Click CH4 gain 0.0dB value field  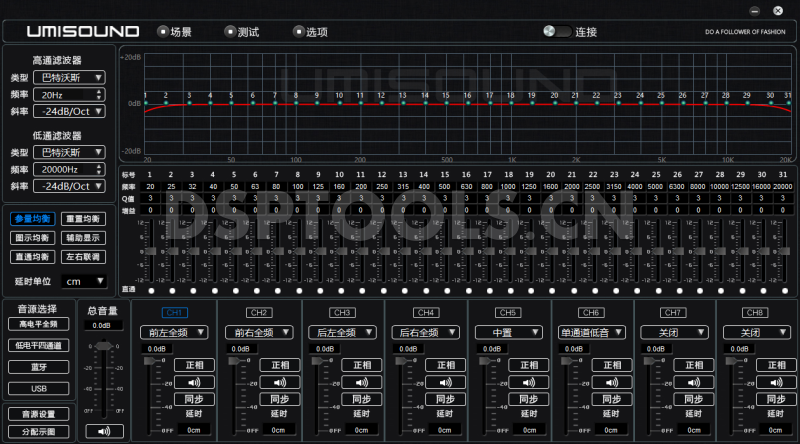[x=408, y=349]
